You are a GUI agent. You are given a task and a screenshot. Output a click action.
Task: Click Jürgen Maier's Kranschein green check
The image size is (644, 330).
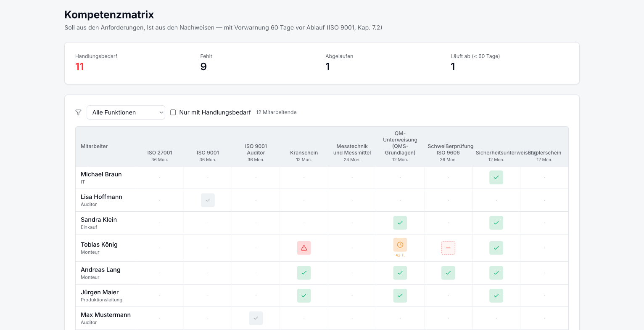click(x=304, y=295)
